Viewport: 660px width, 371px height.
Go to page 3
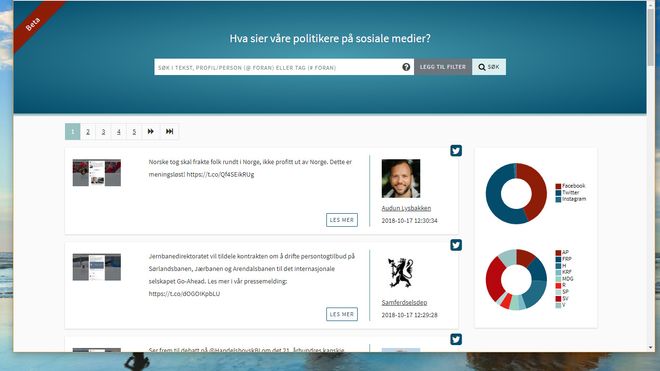coord(104,131)
